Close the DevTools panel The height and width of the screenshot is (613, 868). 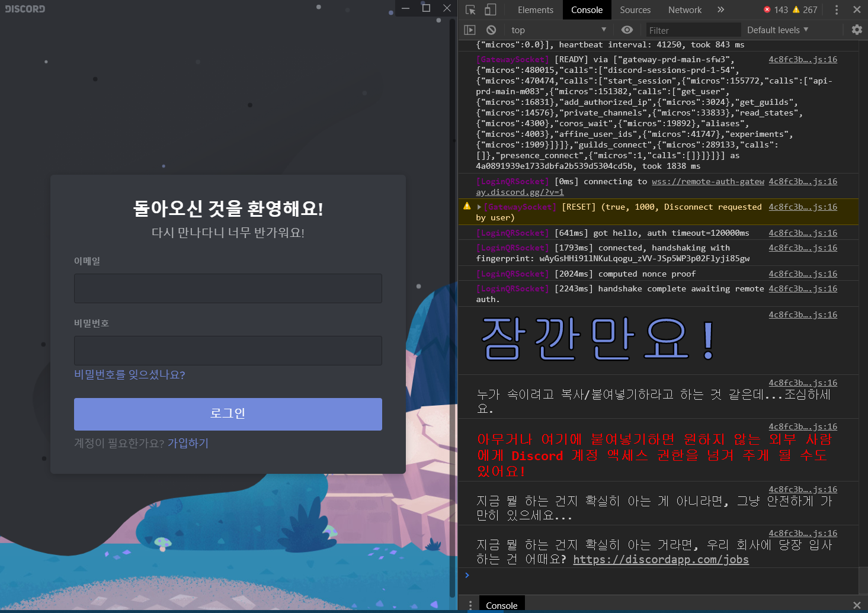point(857,9)
